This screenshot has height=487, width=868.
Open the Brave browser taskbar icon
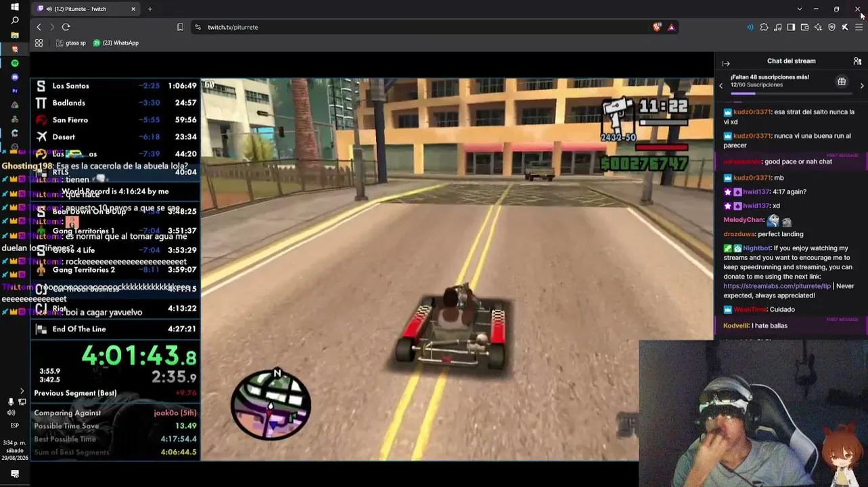(x=15, y=49)
